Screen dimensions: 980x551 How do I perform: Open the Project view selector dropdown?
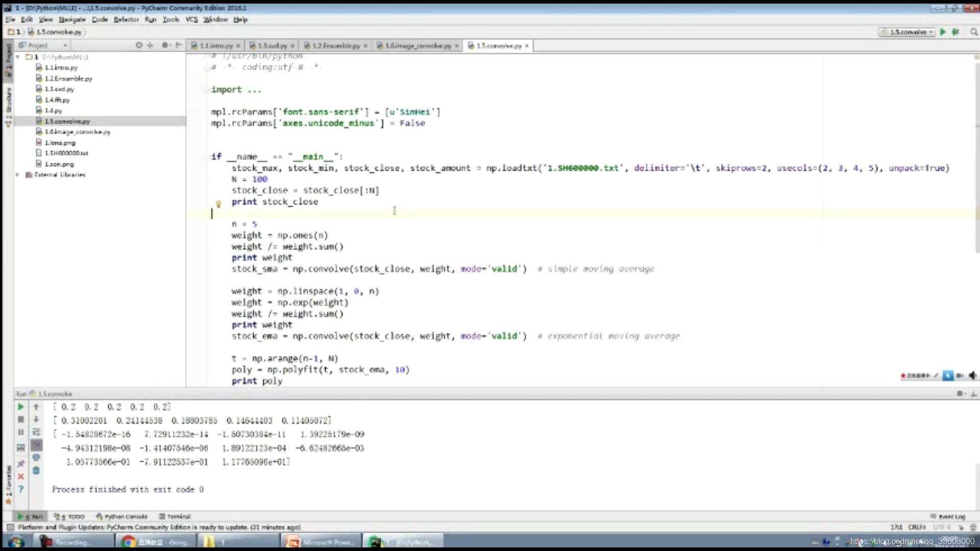(43, 45)
